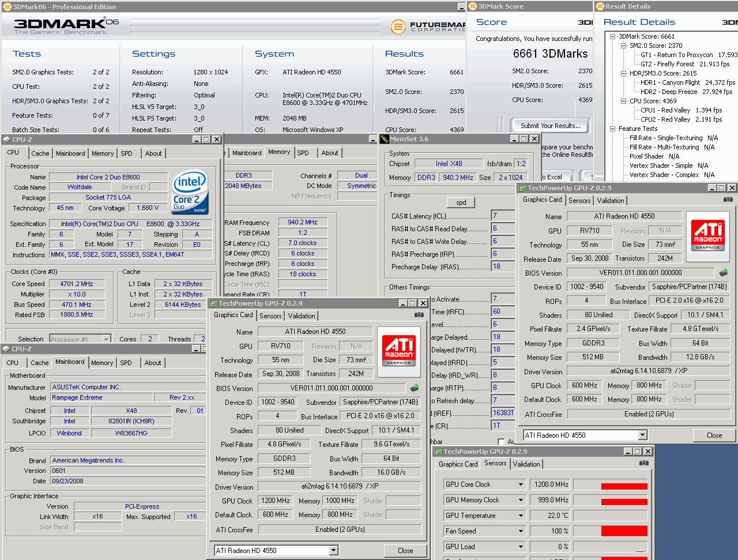
Task: Collapse the CPU Score: 4369 node
Action: pos(624,101)
